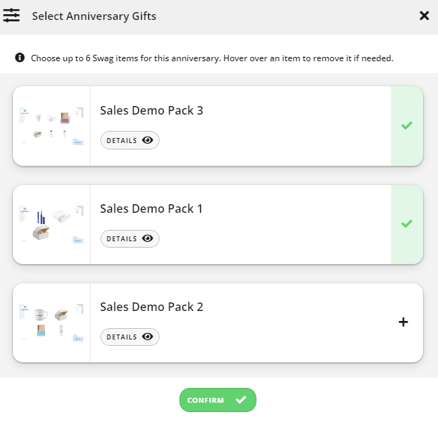This screenshot has width=438, height=427.
Task: Click eye icon in Pack 1 Details button
Action: pos(148,238)
